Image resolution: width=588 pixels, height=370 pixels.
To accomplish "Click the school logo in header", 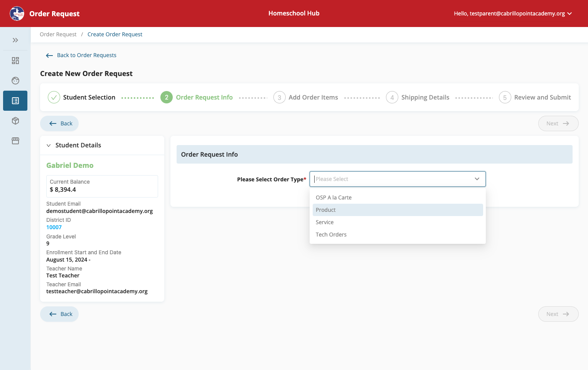I will 17,14.
